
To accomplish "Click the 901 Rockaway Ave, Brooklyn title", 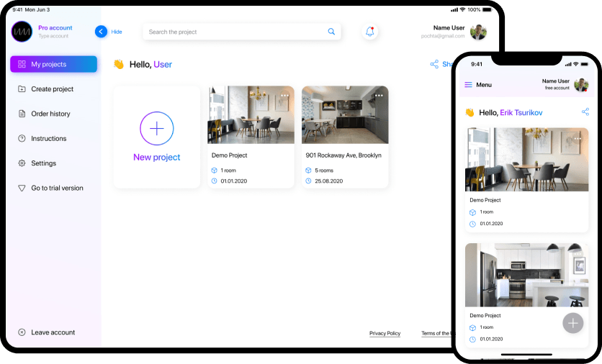I will pos(343,155).
